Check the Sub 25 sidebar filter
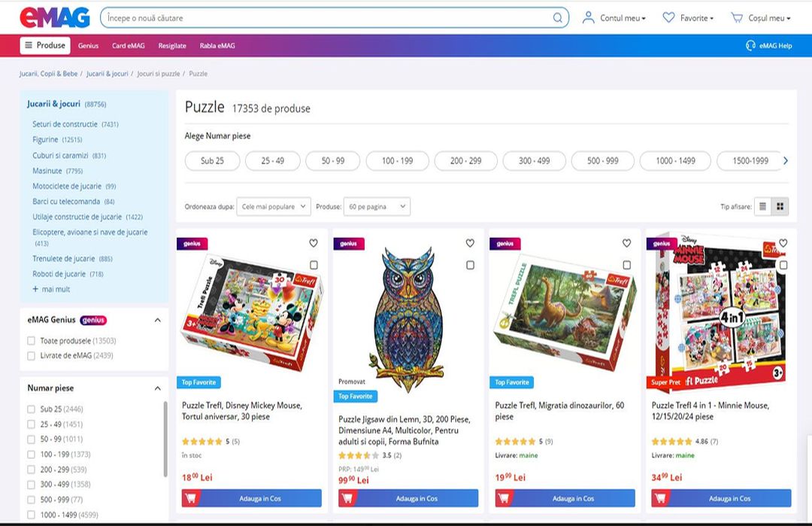This screenshot has height=526, width=812. click(x=31, y=409)
